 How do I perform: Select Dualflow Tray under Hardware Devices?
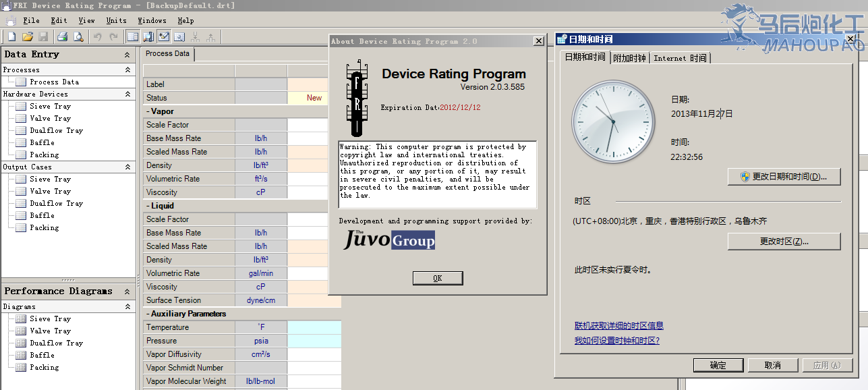pos(56,130)
